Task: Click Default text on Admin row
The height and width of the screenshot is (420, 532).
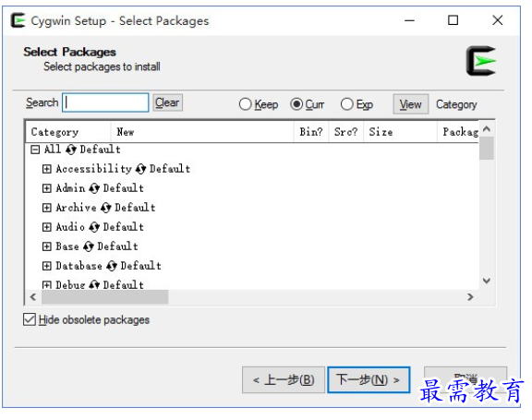Action: pos(124,188)
